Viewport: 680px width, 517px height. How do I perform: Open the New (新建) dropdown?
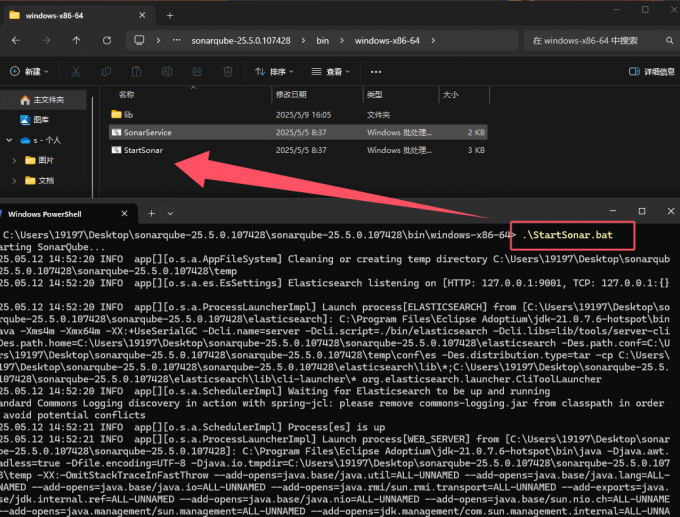tap(29, 72)
